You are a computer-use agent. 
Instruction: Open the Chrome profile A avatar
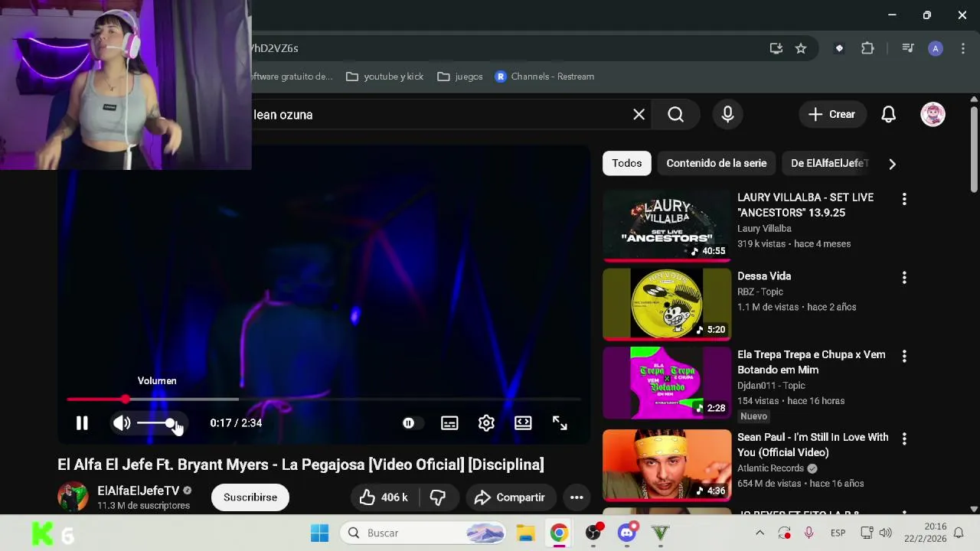[x=936, y=48]
